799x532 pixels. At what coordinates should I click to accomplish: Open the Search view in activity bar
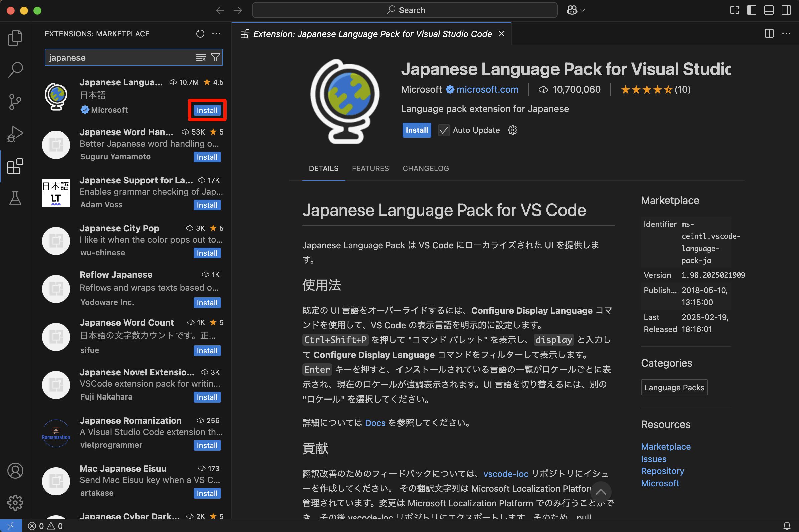click(x=15, y=70)
